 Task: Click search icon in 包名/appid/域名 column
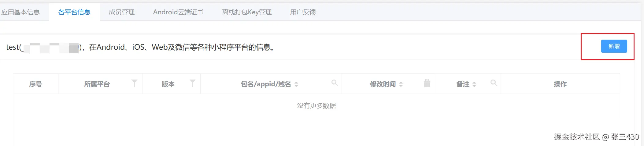coord(335,83)
